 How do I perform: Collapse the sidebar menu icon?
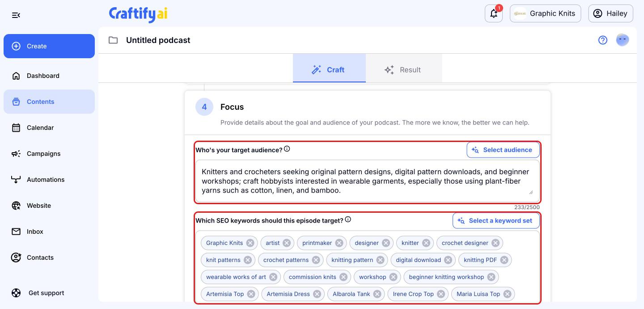point(16,15)
